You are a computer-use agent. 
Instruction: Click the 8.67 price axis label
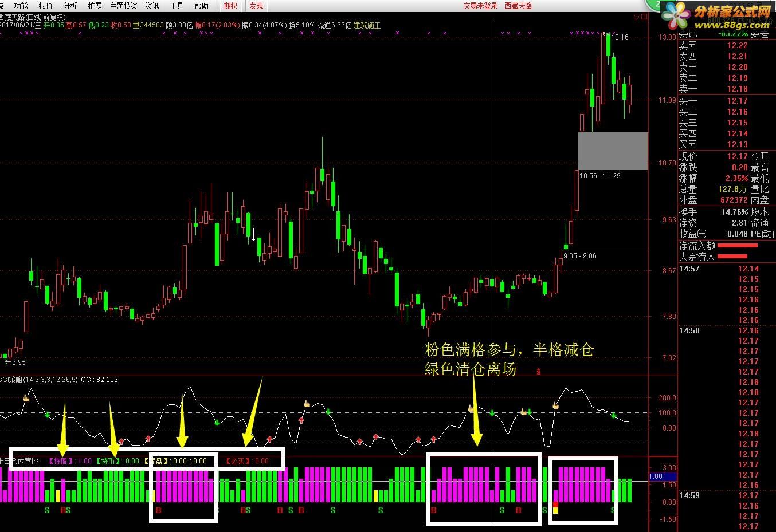[x=669, y=270]
